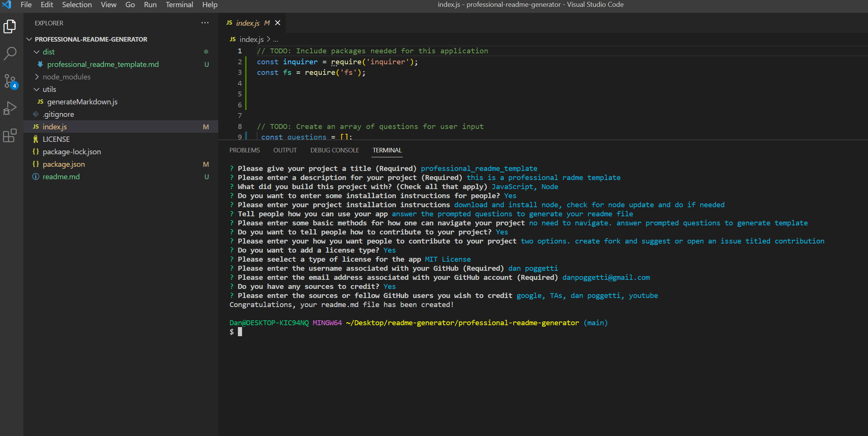Open the Explorer view in activity bar
This screenshot has width=868, height=436.
click(x=10, y=26)
